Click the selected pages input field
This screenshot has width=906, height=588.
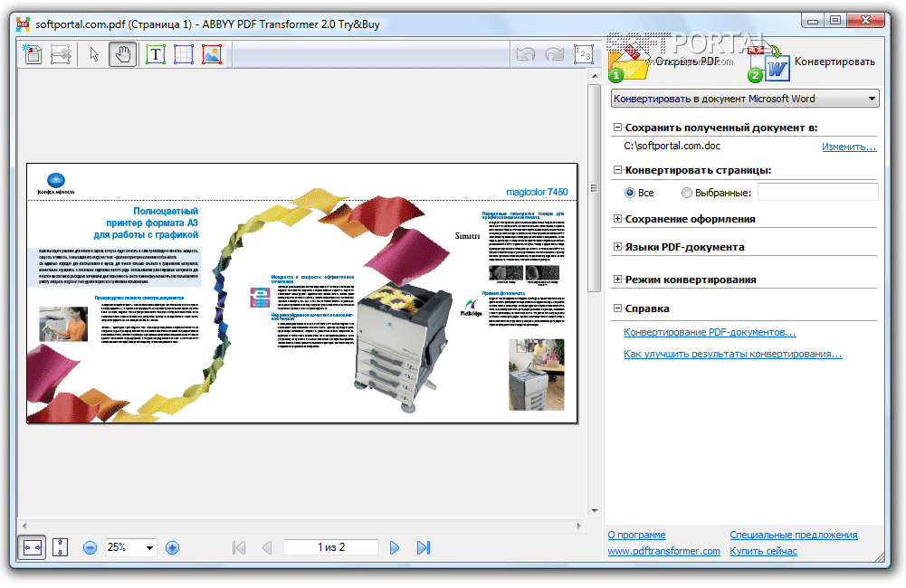817,193
